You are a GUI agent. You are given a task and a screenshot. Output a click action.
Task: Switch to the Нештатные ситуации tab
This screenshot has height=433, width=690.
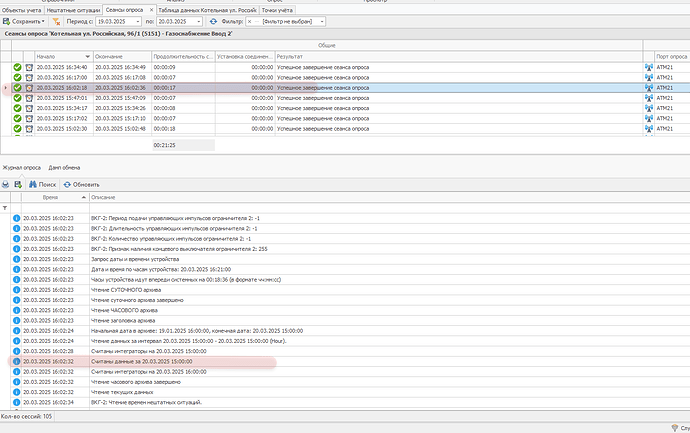[73, 10]
